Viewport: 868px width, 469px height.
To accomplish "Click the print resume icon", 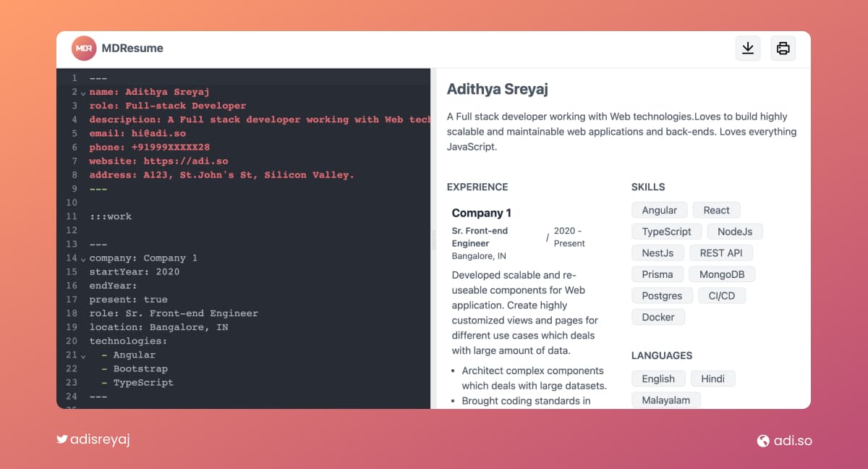I will [783, 48].
